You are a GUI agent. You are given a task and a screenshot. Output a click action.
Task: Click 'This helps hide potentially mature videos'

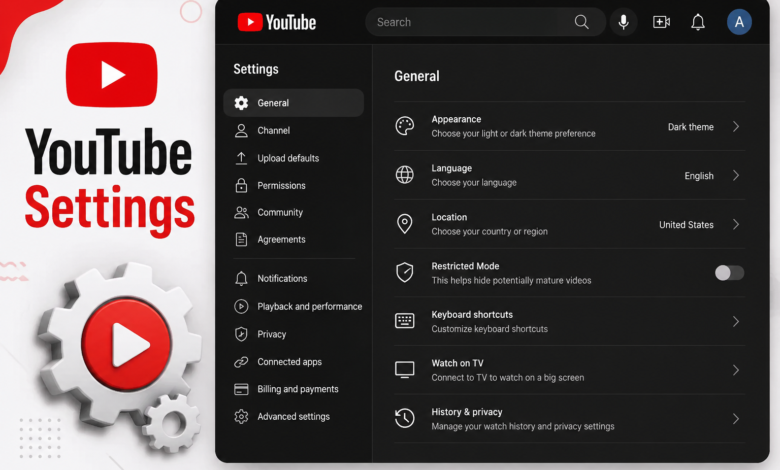click(511, 281)
